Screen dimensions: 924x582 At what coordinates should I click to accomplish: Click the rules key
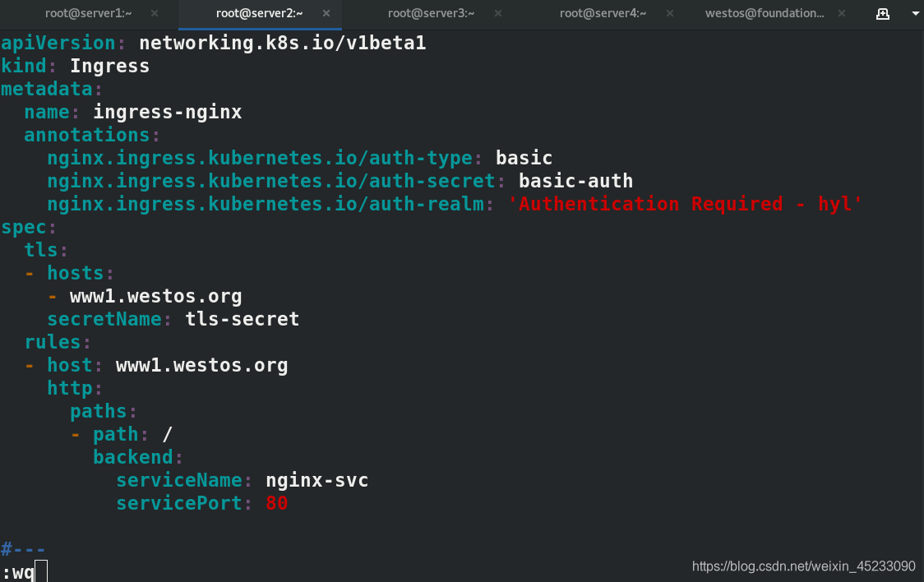[x=53, y=342]
